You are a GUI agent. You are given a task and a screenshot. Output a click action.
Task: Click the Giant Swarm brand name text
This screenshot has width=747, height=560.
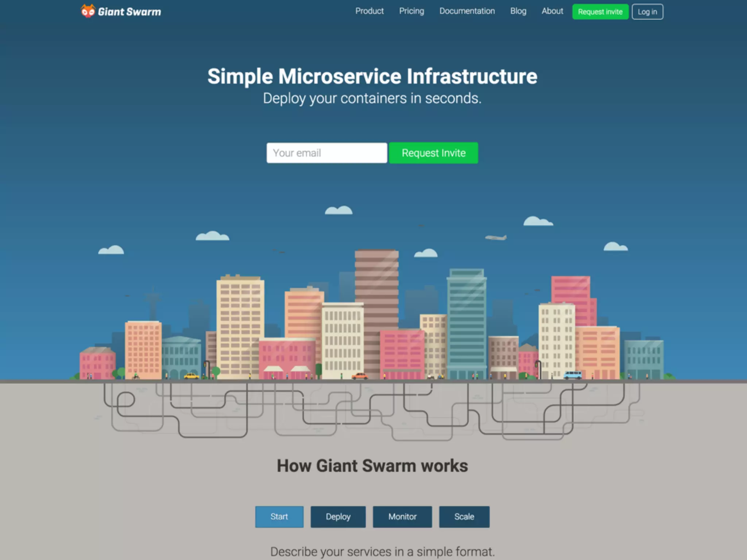[x=129, y=12]
